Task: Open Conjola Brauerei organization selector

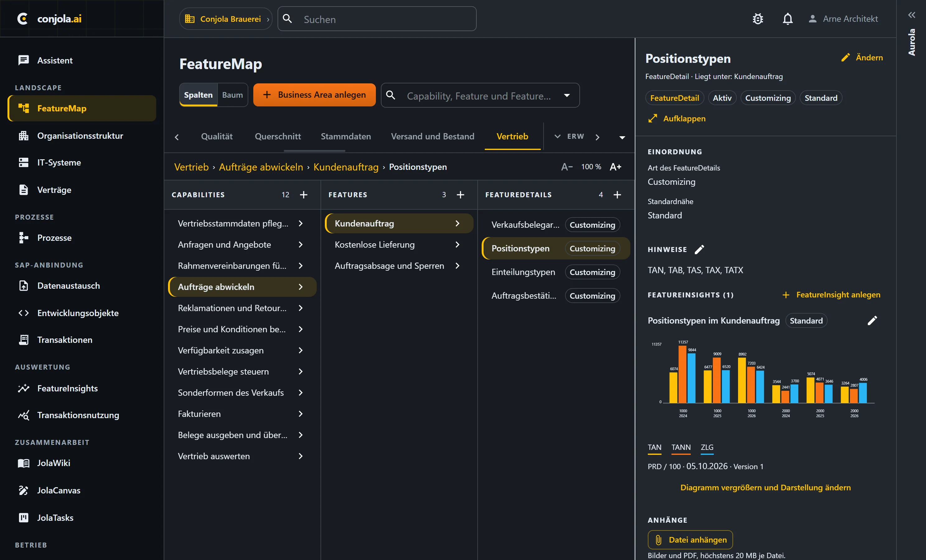Action: coord(227,19)
